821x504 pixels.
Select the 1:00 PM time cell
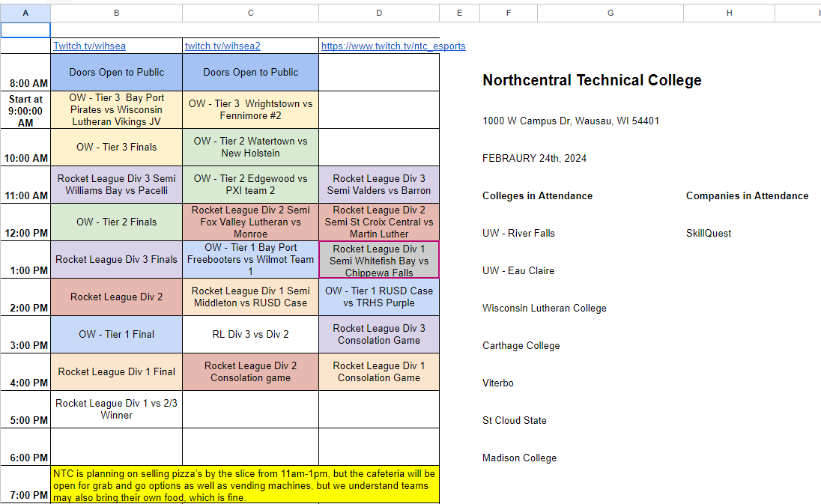pos(25,260)
